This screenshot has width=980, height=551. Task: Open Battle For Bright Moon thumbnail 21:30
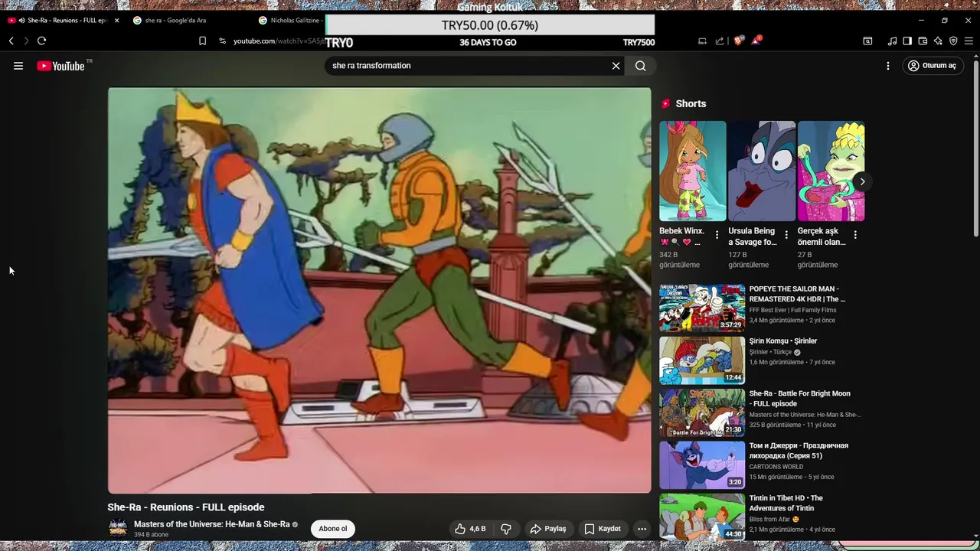702,412
